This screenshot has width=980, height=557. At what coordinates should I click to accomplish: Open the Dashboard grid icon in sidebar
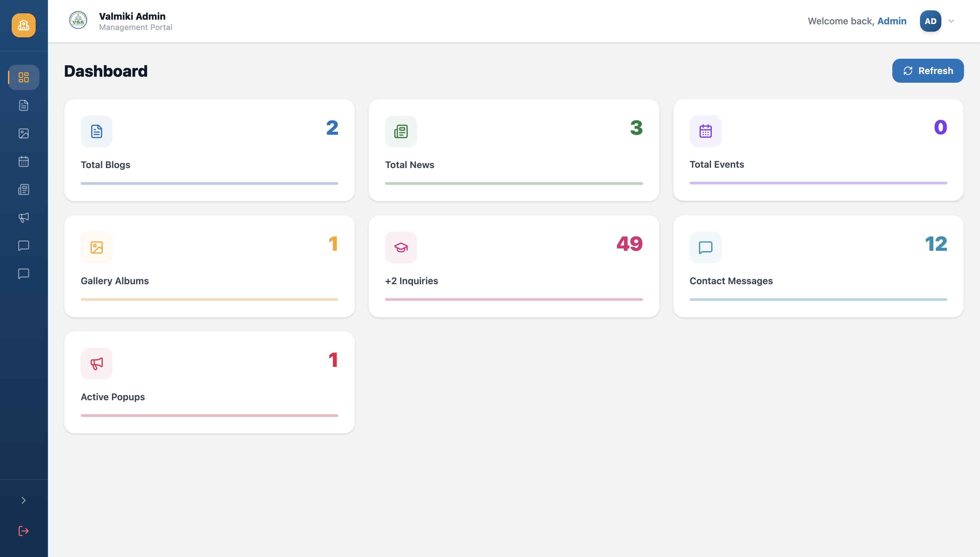24,77
